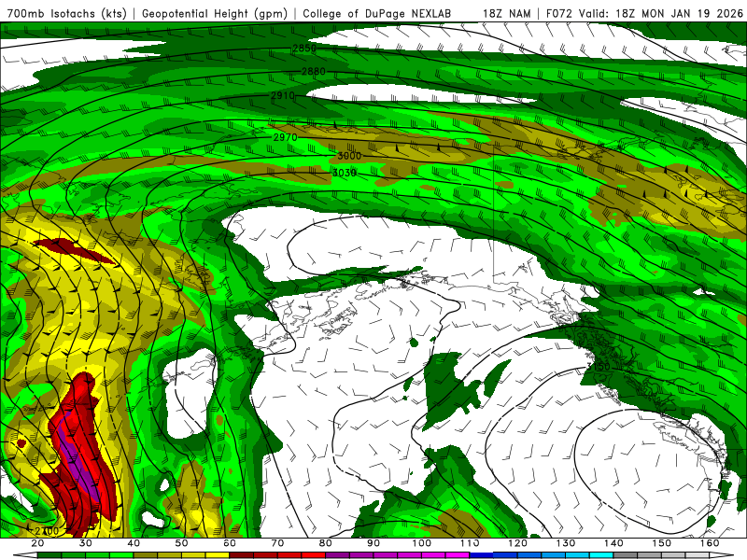Click the 2910 height contour label

pos(283,95)
